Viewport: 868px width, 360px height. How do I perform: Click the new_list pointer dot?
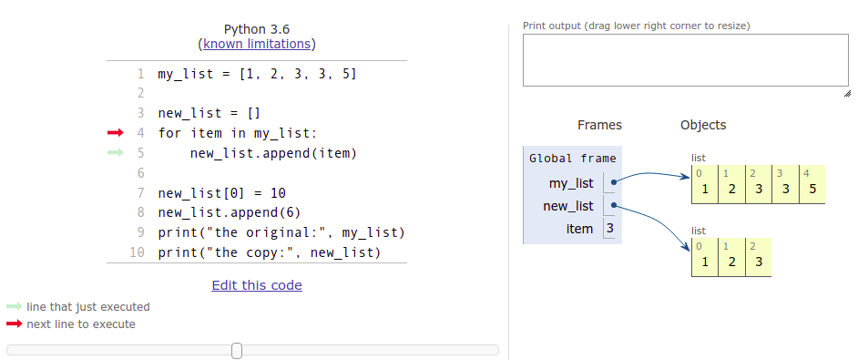[x=614, y=205]
